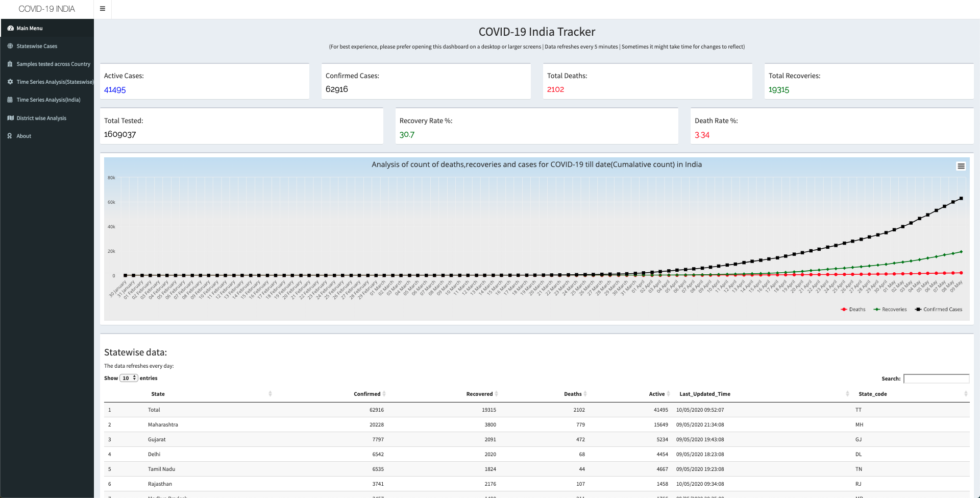980x498 pixels.
Task: Click the Samples tested hospital icon
Action: pos(10,64)
